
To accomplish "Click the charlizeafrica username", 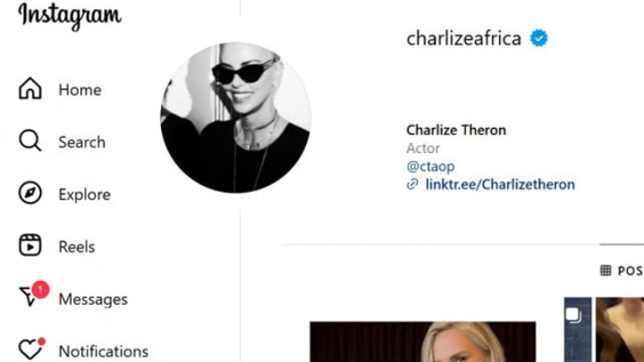I will click(x=463, y=38).
